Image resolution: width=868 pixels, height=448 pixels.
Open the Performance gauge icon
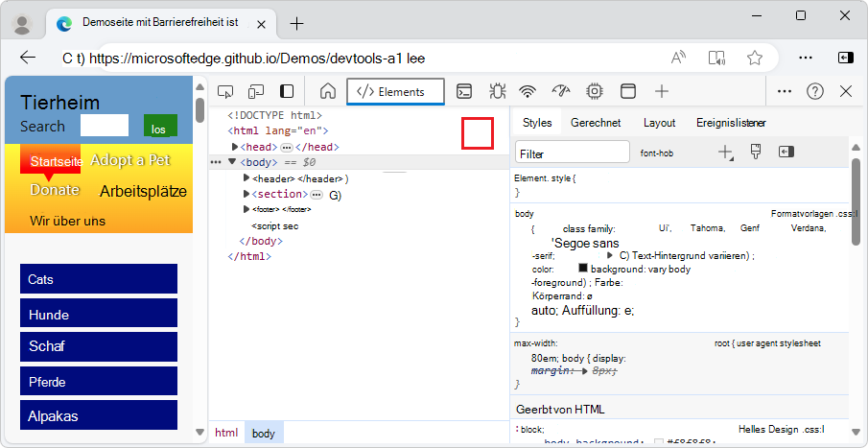click(561, 91)
